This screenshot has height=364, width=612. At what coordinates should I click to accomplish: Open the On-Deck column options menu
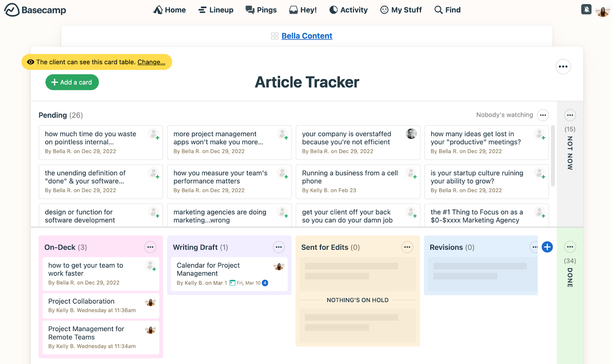pos(150,247)
